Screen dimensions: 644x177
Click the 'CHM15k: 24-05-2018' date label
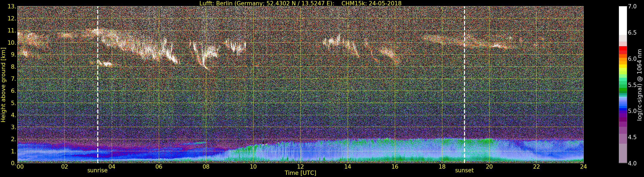pos(371,3)
